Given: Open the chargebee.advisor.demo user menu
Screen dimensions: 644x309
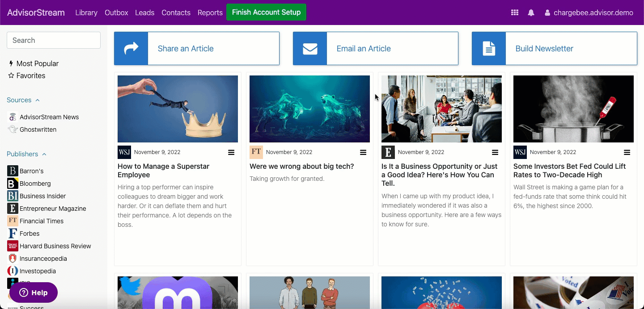Looking at the screenshot, I should pyautogui.click(x=589, y=13).
